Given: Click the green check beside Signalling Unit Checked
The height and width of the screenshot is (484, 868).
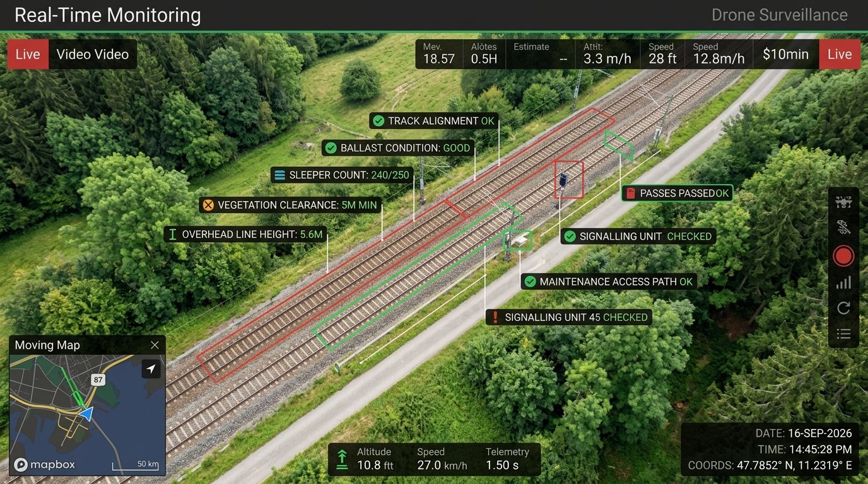Looking at the screenshot, I should pyautogui.click(x=570, y=236).
